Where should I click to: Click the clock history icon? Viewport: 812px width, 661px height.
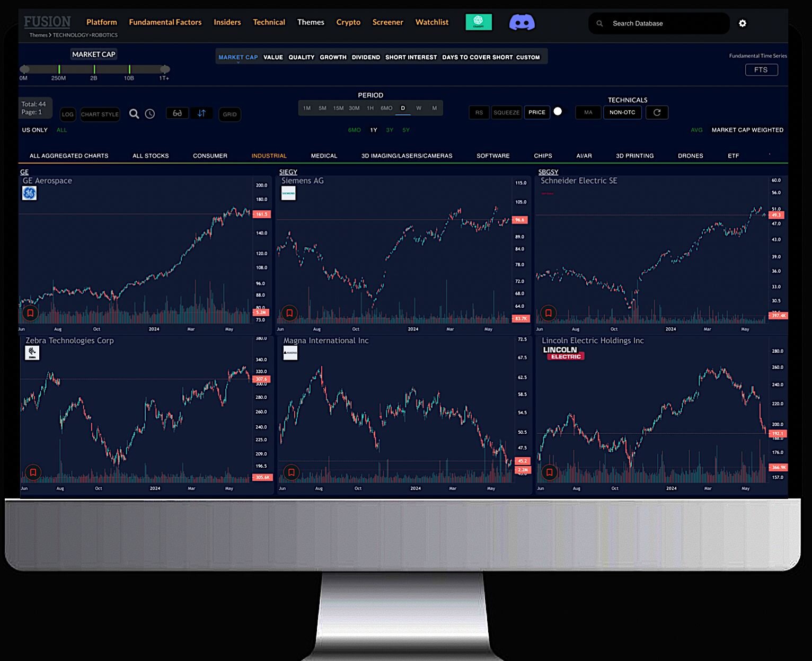pyautogui.click(x=150, y=114)
